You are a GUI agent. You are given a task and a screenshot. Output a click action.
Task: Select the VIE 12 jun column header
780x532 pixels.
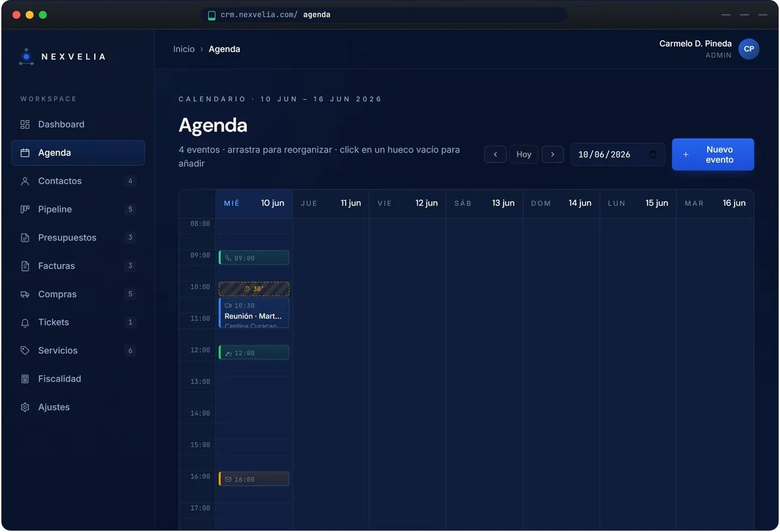pyautogui.click(x=408, y=203)
